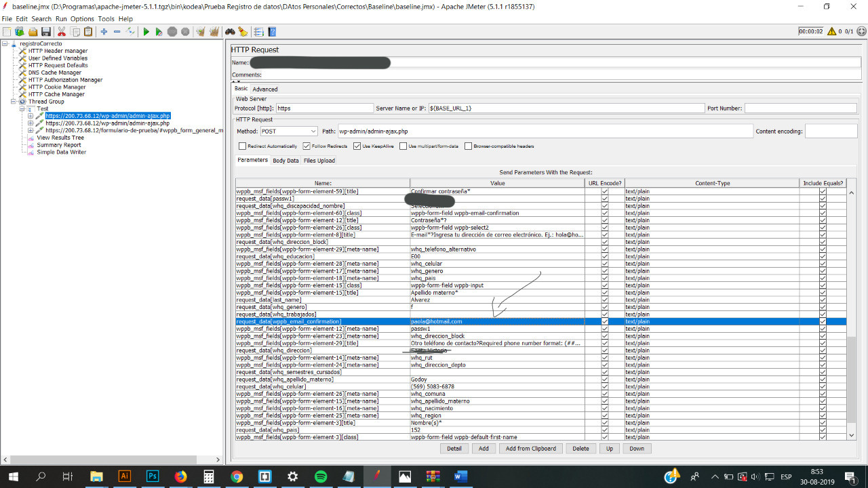868x488 pixels.
Task: Save the test plan with floppy icon
Action: click(x=45, y=32)
